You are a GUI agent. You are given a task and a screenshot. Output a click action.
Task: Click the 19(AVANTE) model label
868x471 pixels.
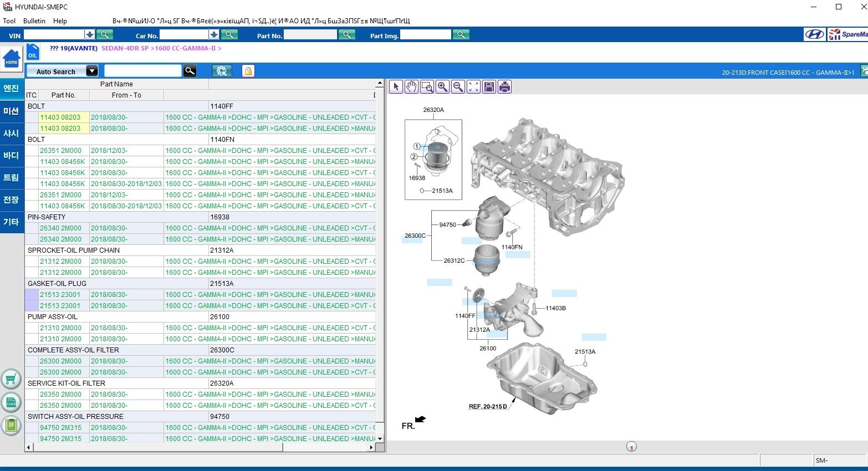[x=79, y=48]
